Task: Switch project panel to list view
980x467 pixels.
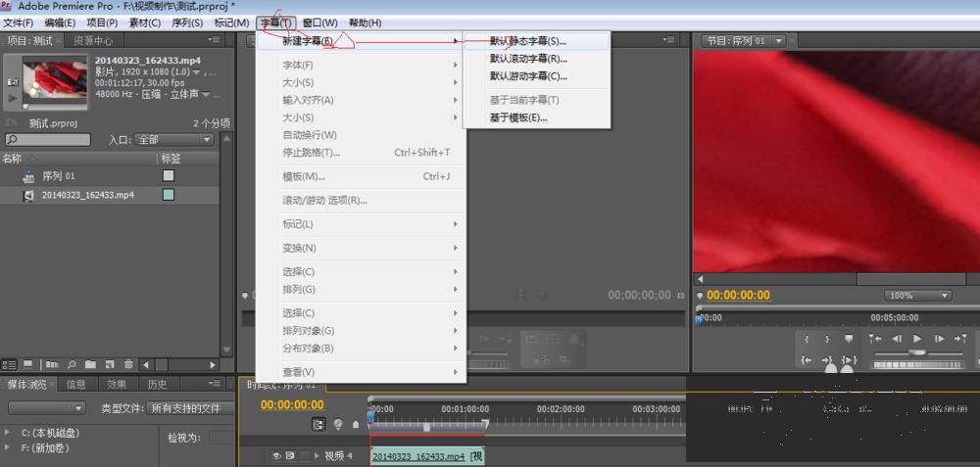Action: point(9,364)
